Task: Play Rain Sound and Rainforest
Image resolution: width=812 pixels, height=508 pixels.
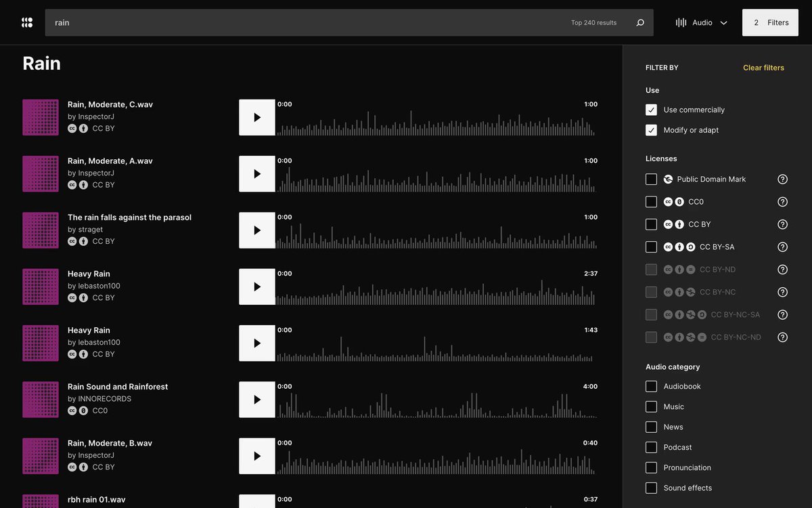Action: 257,400
